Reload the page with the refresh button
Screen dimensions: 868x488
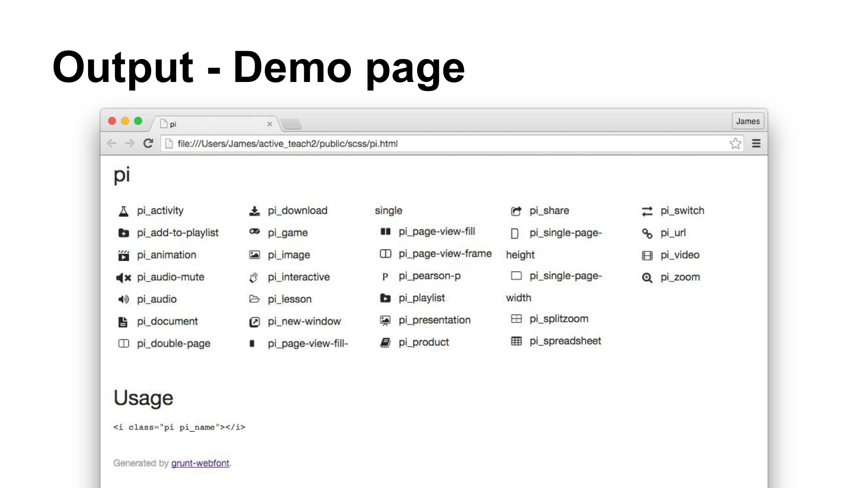(x=148, y=144)
